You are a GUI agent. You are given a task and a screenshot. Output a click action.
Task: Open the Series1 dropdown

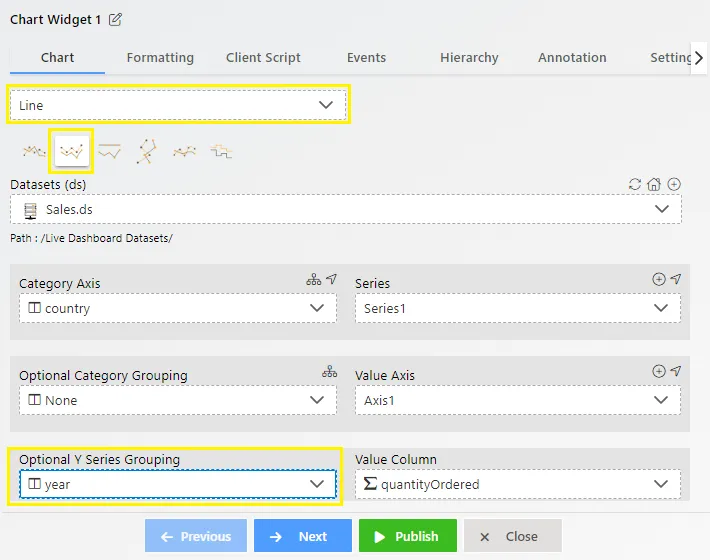coord(518,308)
